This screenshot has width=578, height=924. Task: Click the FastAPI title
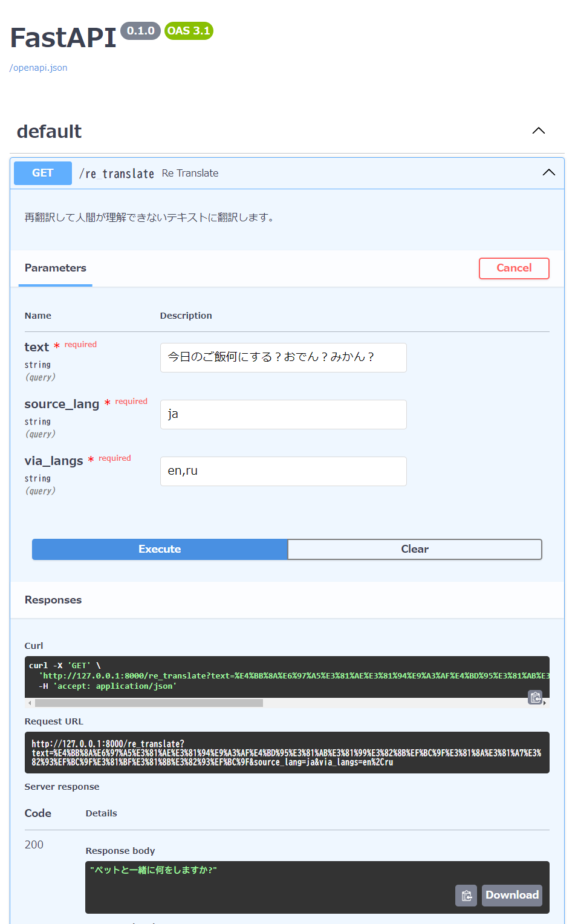[x=63, y=37]
